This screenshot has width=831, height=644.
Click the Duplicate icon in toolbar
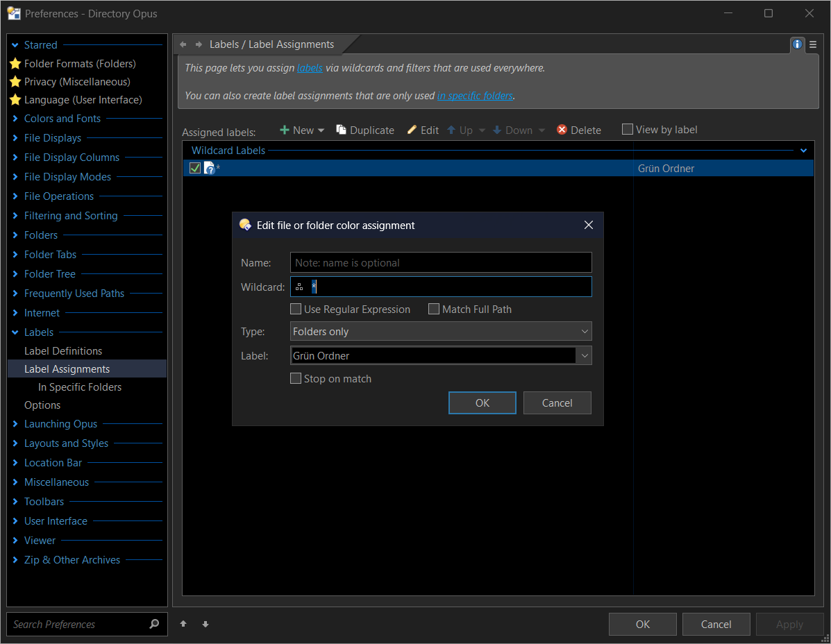click(x=342, y=130)
